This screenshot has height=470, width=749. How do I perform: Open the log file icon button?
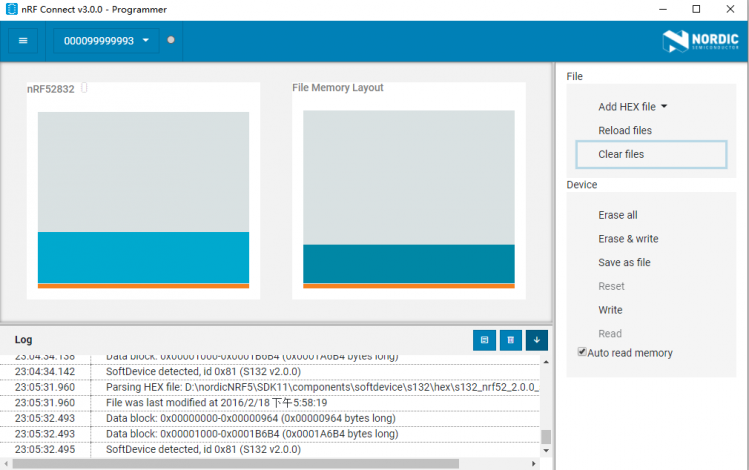484,340
